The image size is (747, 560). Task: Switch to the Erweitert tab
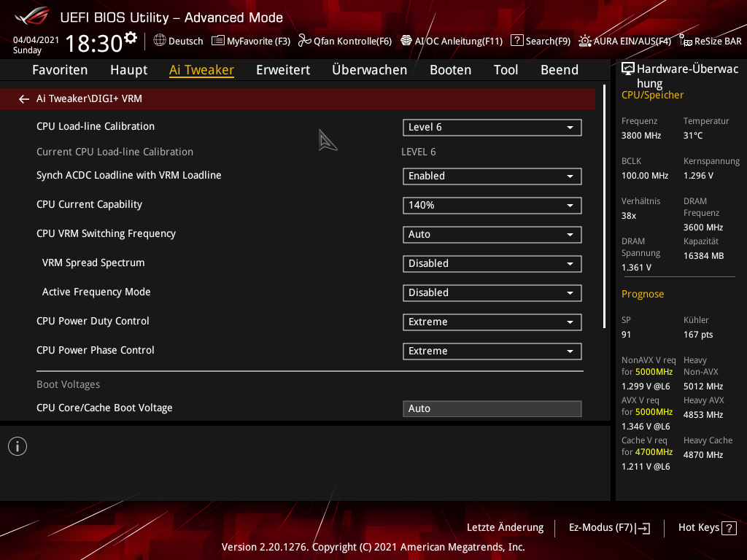tap(283, 70)
